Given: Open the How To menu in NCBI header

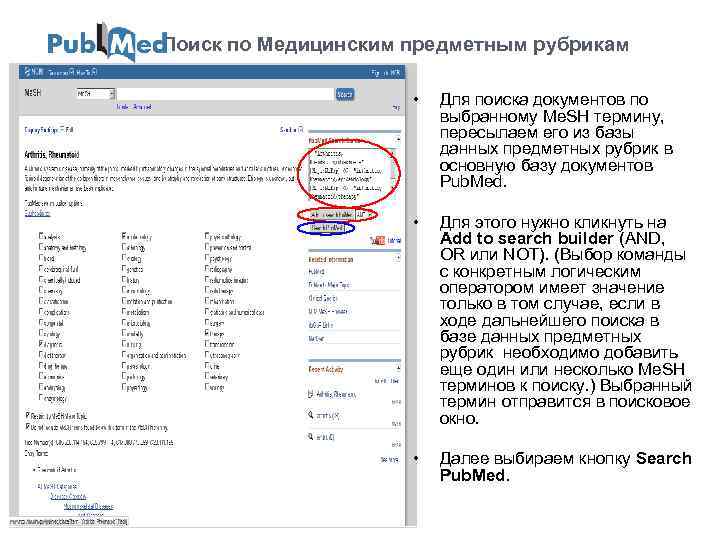Looking at the screenshot, I should click(86, 72).
